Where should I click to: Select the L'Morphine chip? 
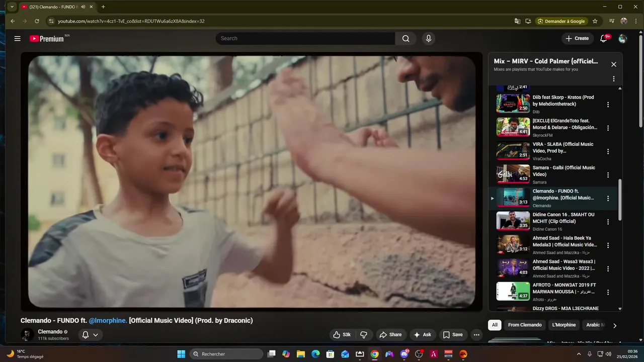563,325
